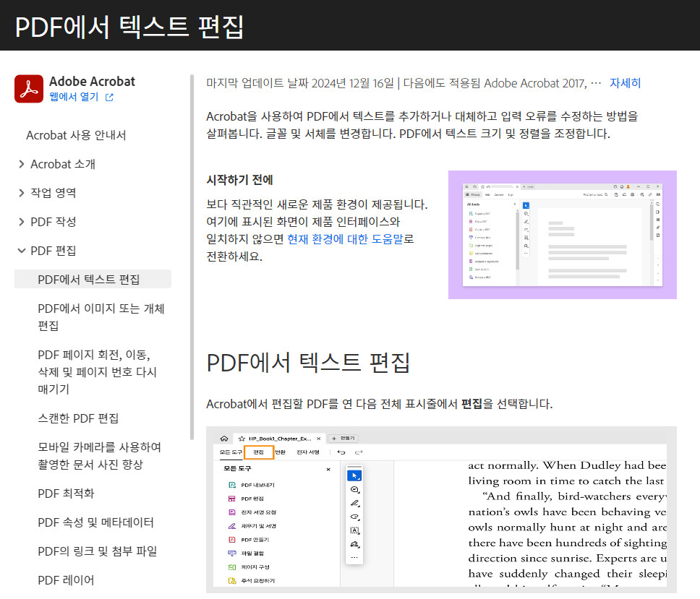Expand the 작업 영역 section chevron

point(22,193)
